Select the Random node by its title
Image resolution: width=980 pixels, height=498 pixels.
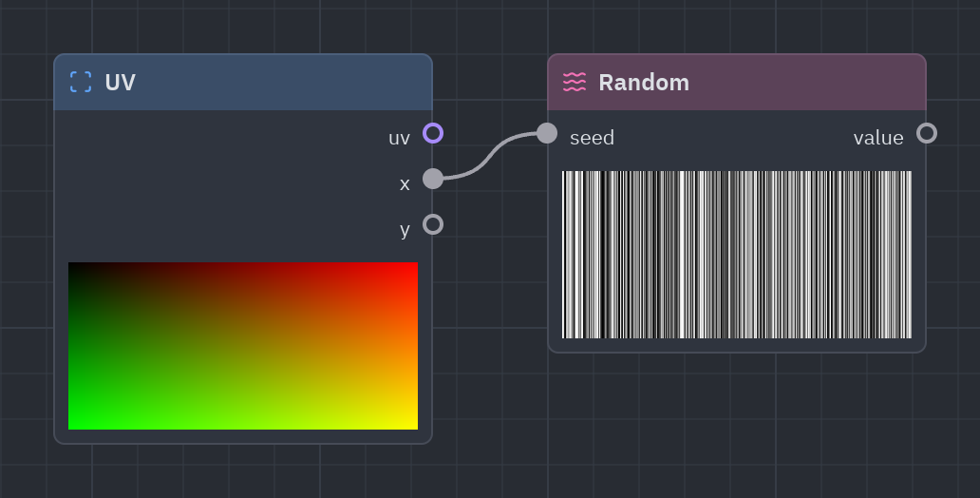pos(644,83)
